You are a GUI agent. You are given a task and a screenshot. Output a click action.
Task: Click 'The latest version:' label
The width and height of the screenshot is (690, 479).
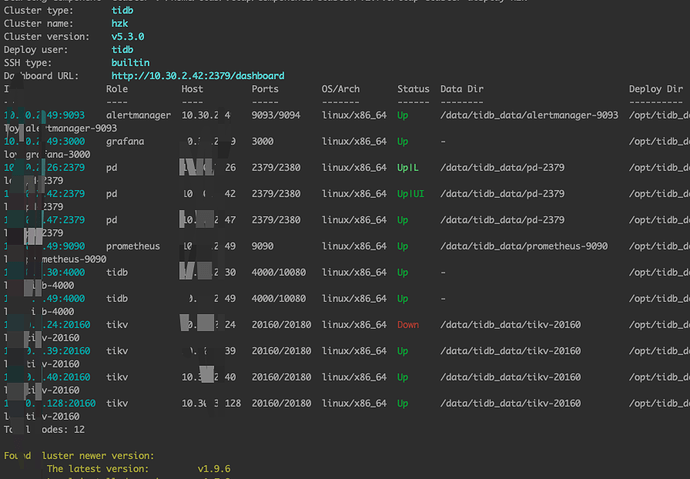98,469
